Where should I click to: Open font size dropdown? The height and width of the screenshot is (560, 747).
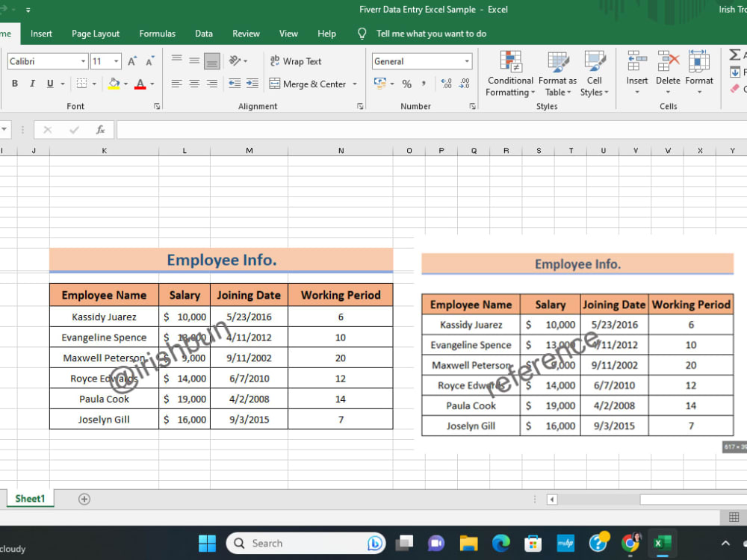(x=117, y=61)
